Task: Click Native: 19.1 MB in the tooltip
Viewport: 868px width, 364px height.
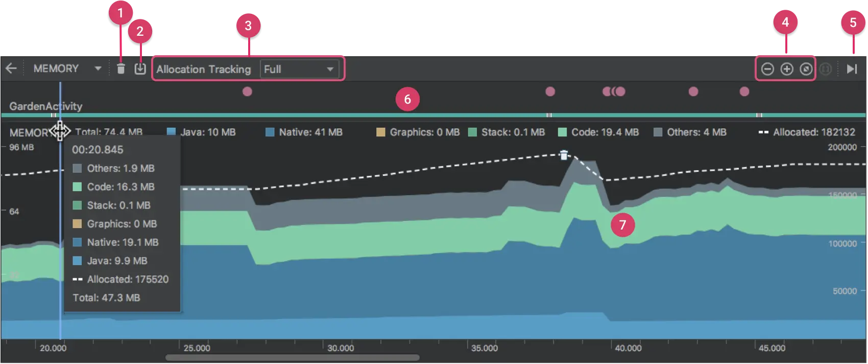Action: coord(115,242)
